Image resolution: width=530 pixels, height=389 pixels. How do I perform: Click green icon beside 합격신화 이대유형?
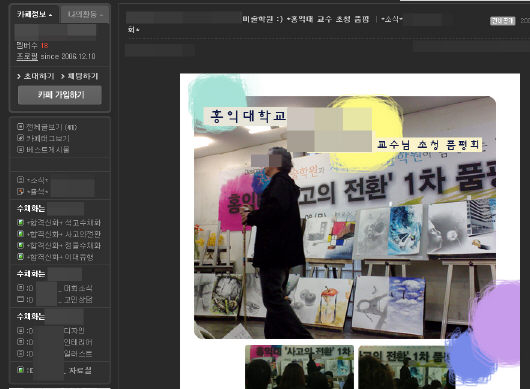click(x=20, y=257)
